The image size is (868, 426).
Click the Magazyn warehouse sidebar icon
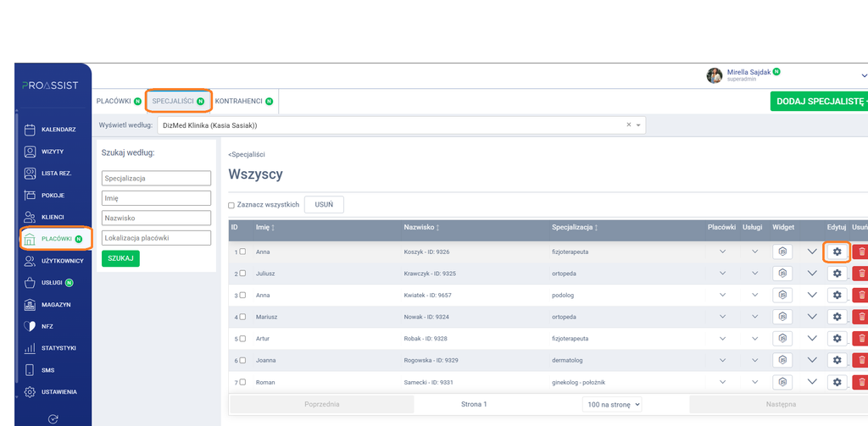30,305
